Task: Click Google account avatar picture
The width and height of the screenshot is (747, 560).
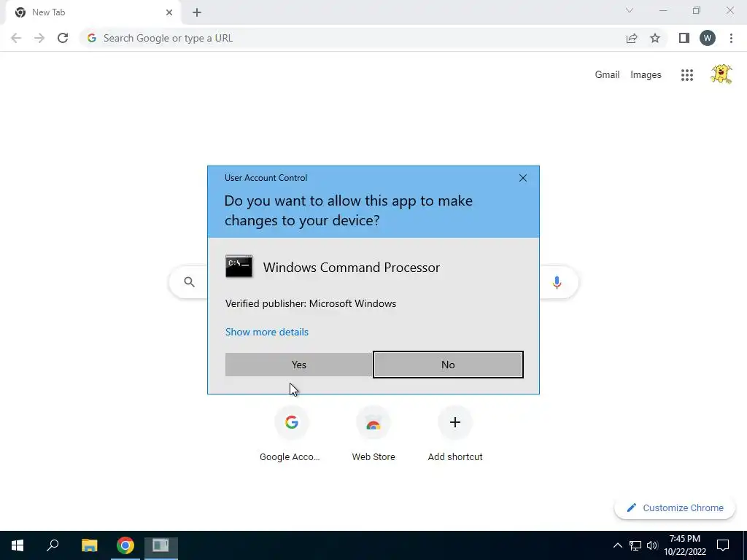Action: [721, 74]
